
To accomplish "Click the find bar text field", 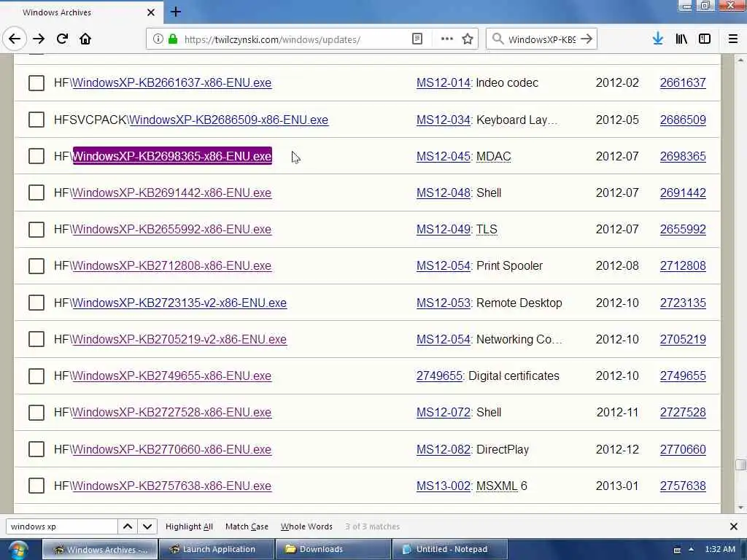I will 61,526.
